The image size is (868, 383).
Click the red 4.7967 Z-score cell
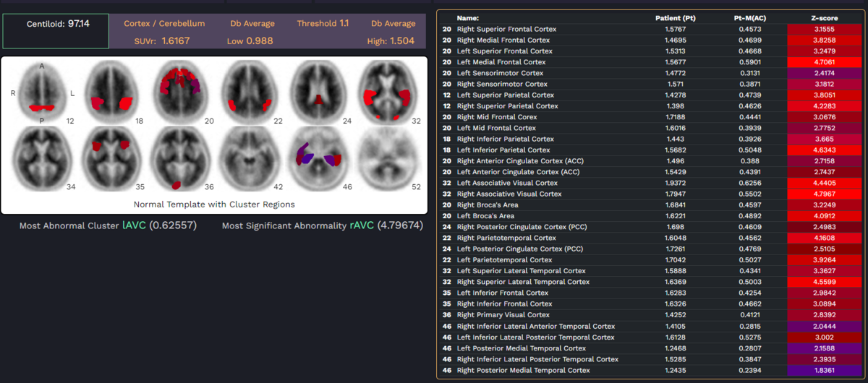pos(825,194)
